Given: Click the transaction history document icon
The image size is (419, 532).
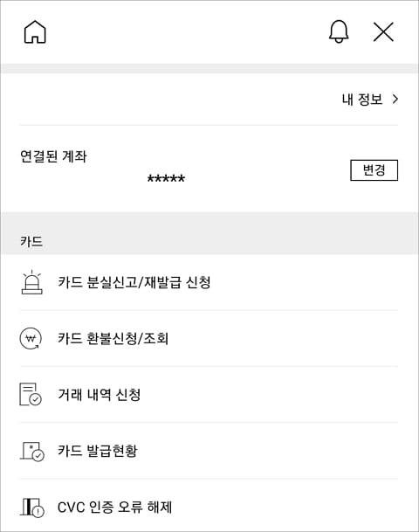Looking at the screenshot, I should (x=31, y=394).
